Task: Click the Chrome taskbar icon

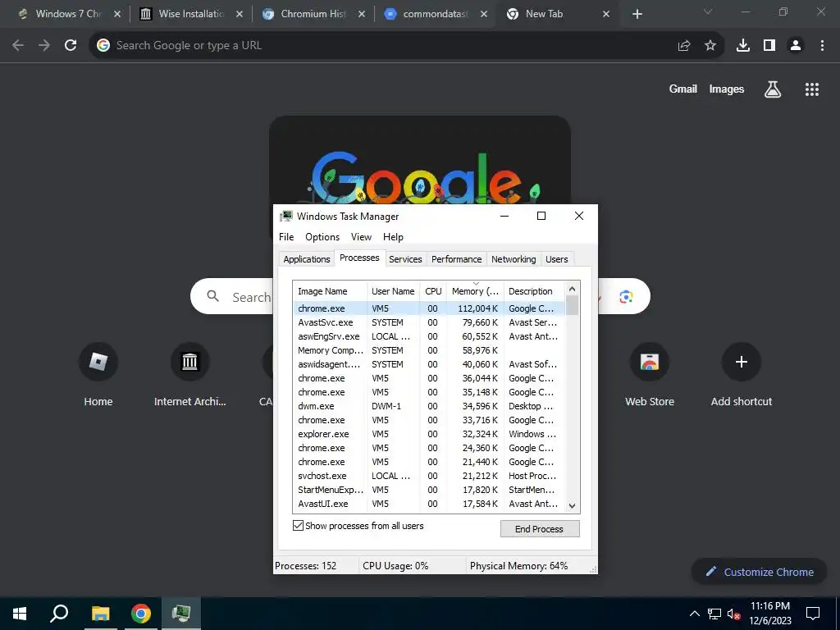Action: click(141, 614)
